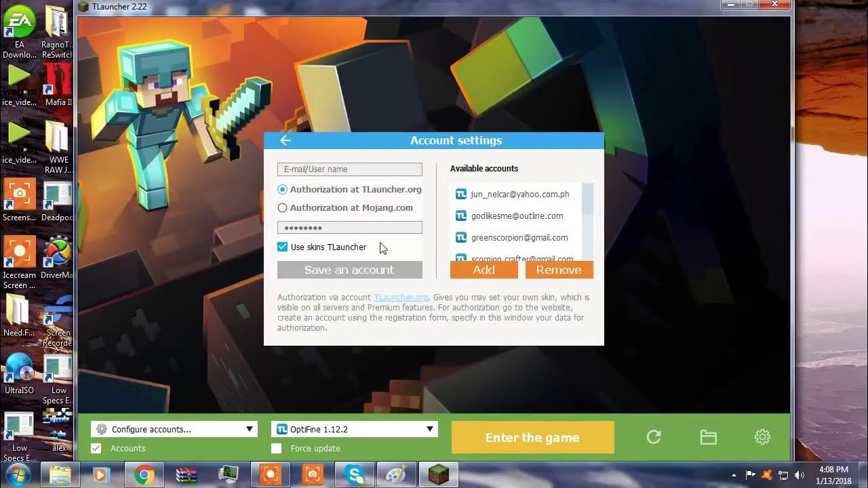Open the game folder icon in TLauncher
Image resolution: width=868 pixels, height=488 pixels.
coord(709,437)
